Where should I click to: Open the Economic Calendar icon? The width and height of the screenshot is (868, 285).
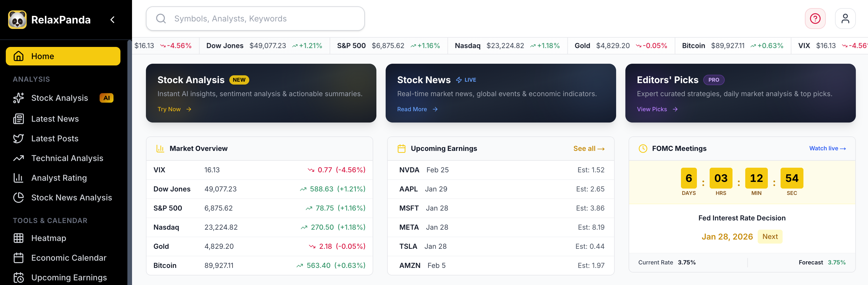(x=19, y=258)
